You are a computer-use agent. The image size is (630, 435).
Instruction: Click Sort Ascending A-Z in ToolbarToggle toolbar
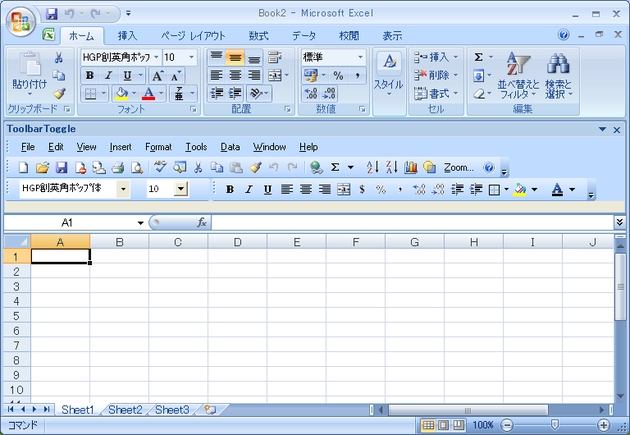pyautogui.click(x=372, y=167)
